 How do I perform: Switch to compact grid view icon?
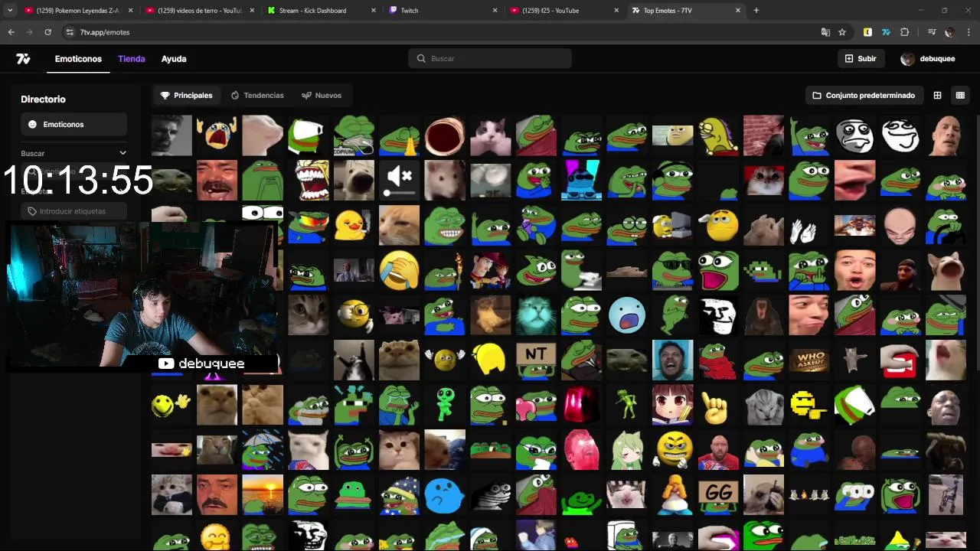pos(960,96)
